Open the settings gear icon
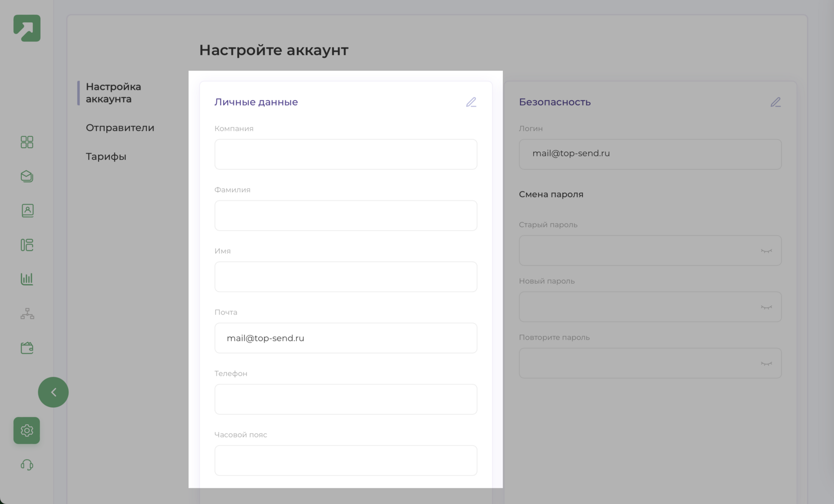This screenshot has height=504, width=834. coord(27,431)
